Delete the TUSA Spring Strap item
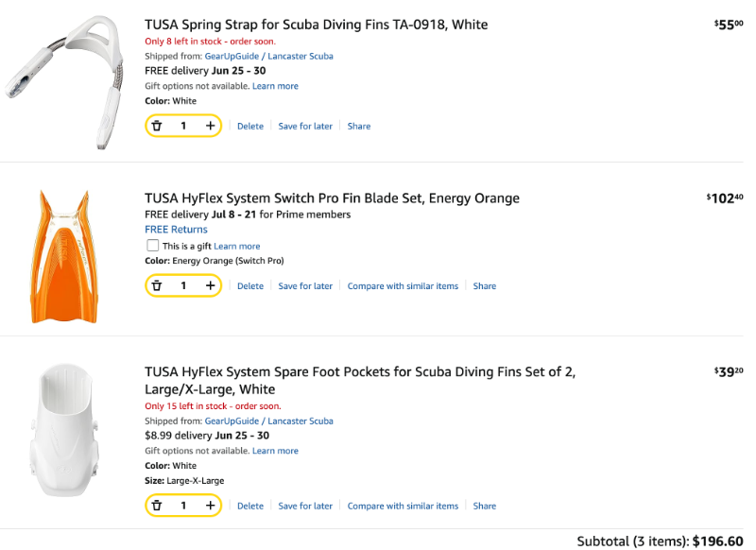Screen dimensions: 756x550 coord(250,127)
